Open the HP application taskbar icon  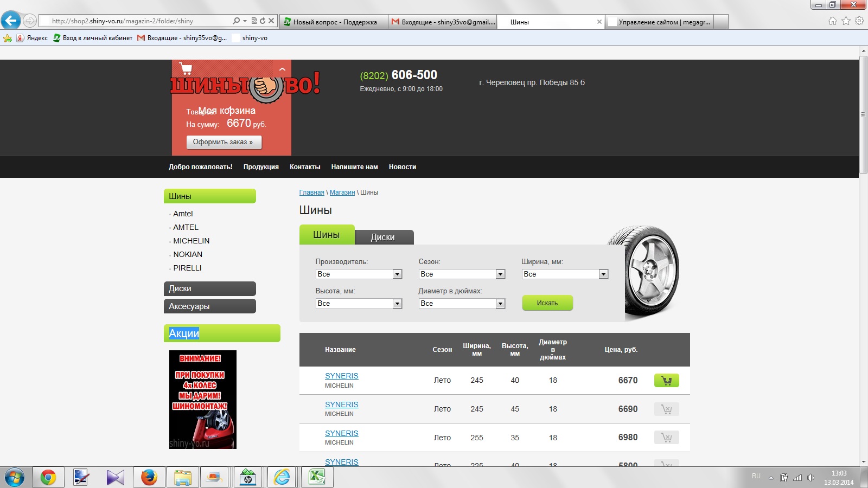point(248,478)
